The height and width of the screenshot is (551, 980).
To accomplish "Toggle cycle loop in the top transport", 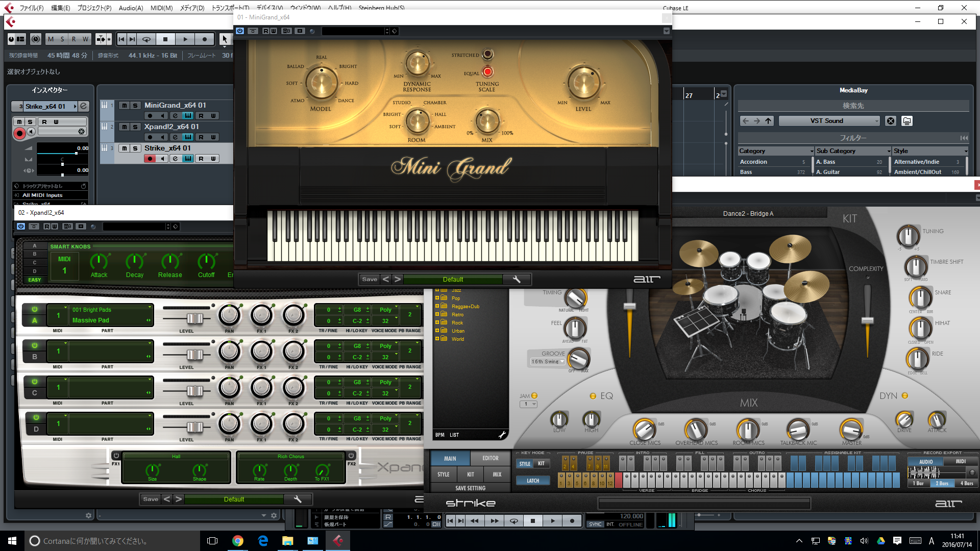I will (146, 39).
